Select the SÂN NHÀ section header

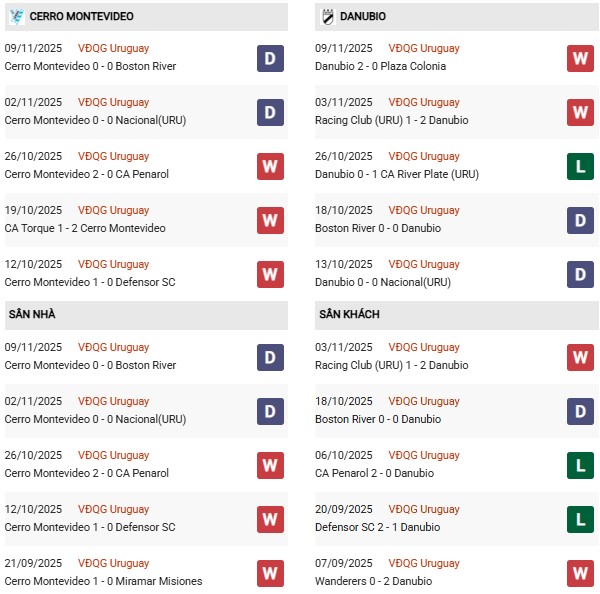pos(32,314)
